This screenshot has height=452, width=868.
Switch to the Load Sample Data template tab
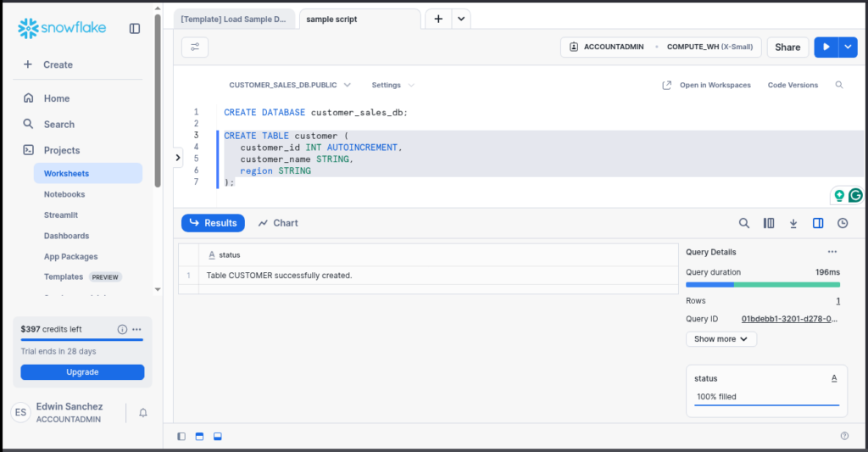234,19
